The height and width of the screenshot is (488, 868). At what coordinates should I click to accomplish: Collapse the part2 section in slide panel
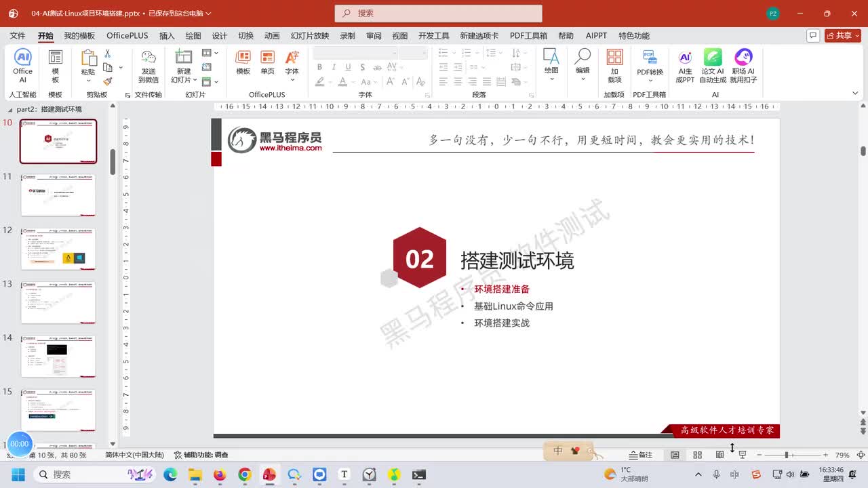pyautogui.click(x=9, y=109)
